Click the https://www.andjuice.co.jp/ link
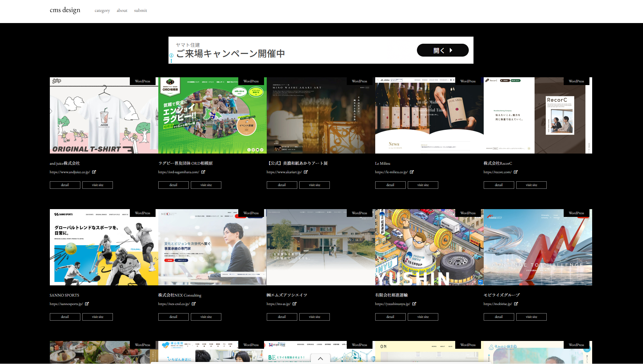The width and height of the screenshot is (643, 364). click(70, 172)
